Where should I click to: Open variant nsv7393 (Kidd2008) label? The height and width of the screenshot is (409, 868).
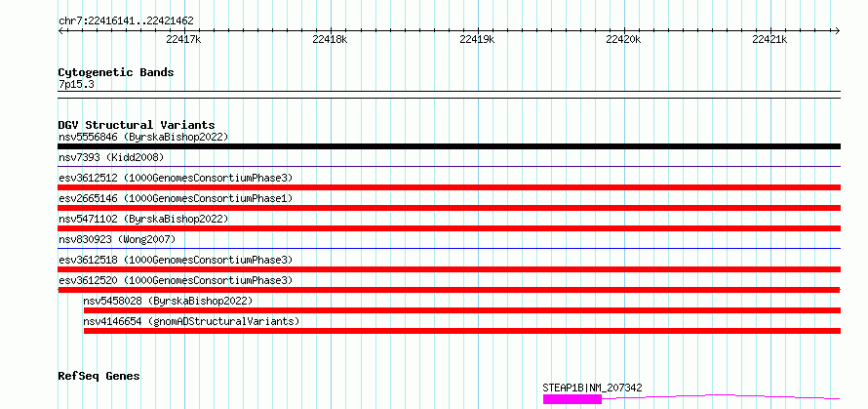point(111,157)
